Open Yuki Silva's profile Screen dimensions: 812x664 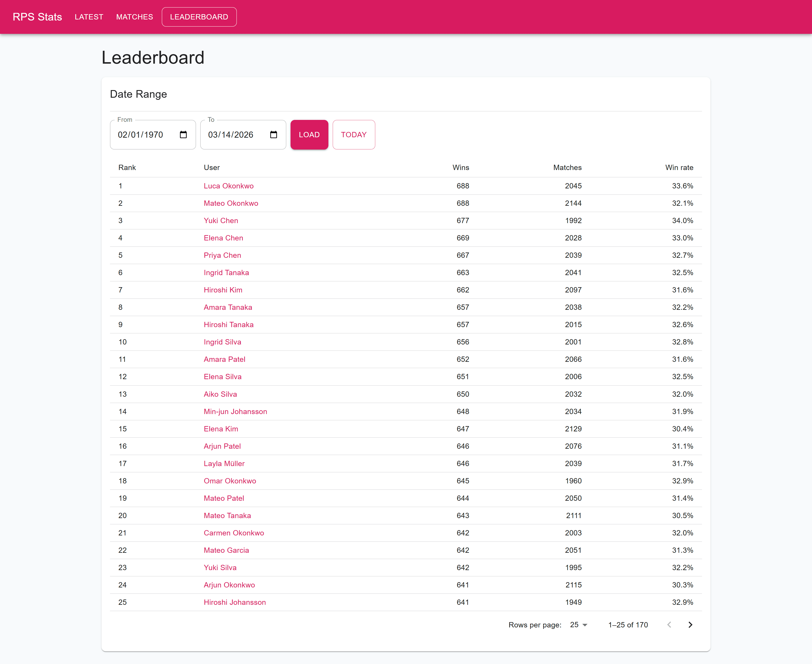(220, 568)
